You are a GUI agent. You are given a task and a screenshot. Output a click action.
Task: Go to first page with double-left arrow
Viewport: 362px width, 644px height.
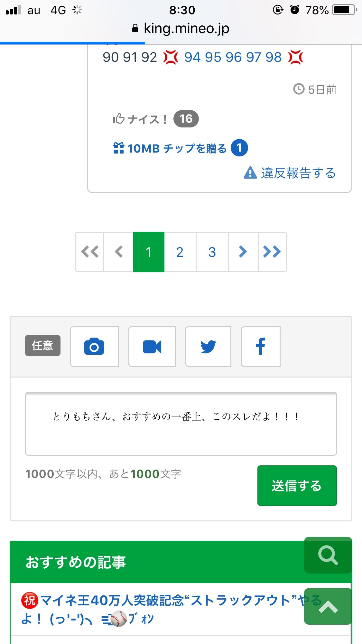(x=90, y=252)
